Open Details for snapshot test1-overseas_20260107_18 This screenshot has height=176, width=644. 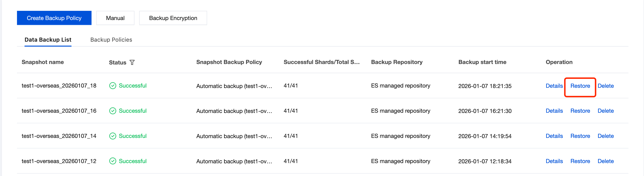coord(554,86)
